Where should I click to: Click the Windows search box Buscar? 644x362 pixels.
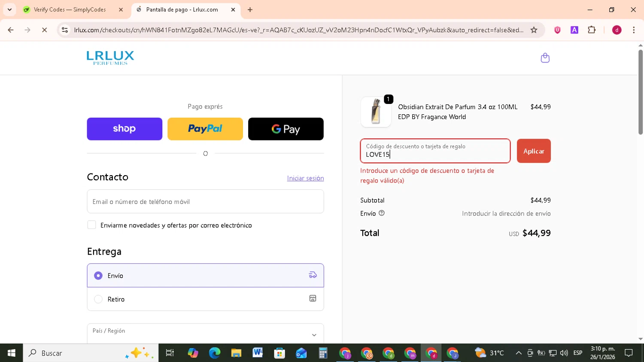click(x=91, y=353)
